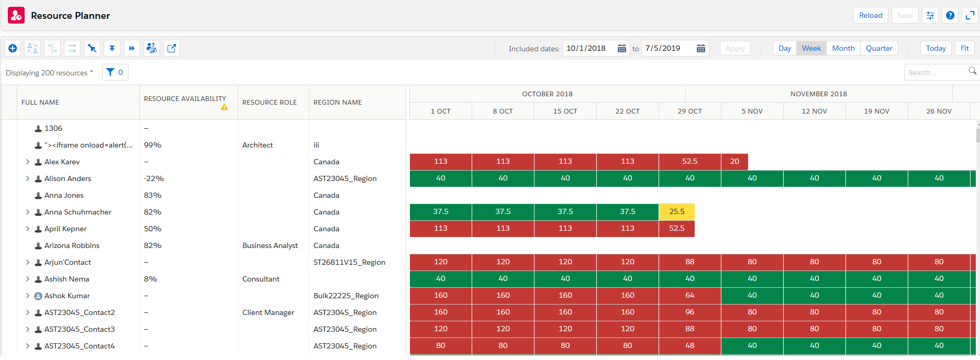This screenshot has width=980, height=360.
Task: Click the pushpin icon in toolbar
Action: (92, 48)
